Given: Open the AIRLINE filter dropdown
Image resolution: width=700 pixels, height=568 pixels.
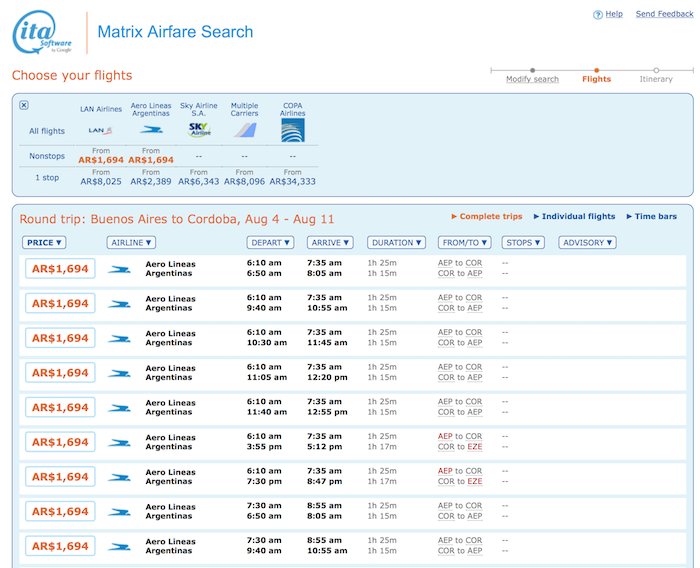Looking at the screenshot, I should pyautogui.click(x=131, y=242).
